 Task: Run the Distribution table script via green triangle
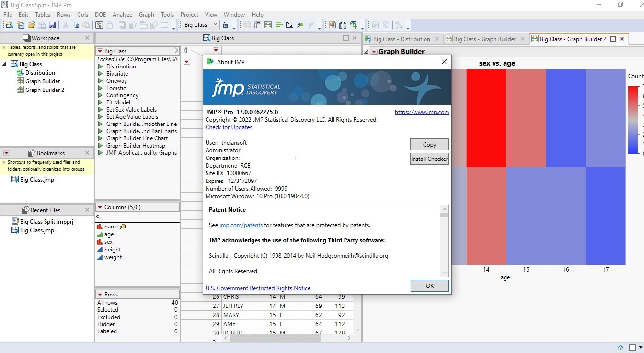point(101,67)
